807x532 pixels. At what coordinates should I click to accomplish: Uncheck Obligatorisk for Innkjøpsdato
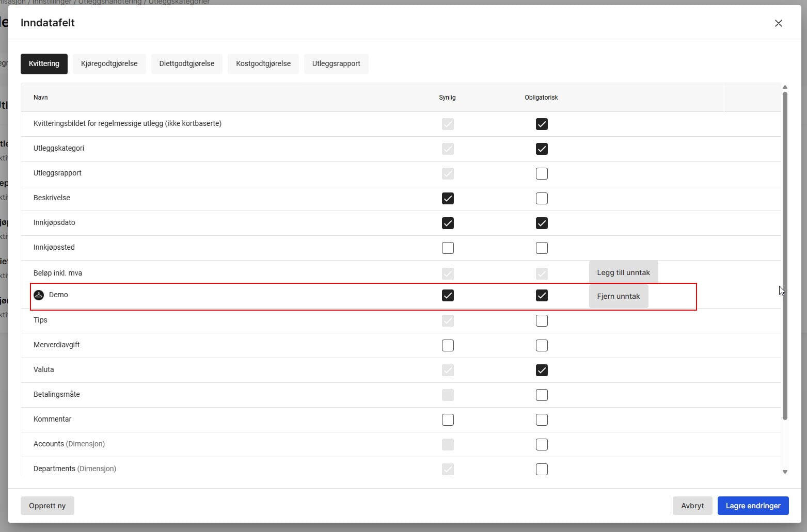click(541, 223)
